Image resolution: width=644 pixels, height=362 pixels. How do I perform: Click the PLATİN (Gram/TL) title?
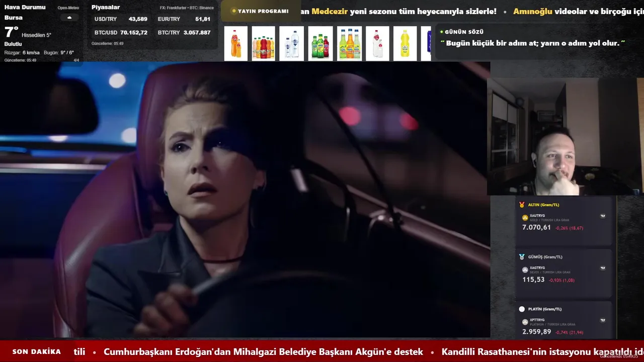click(x=545, y=309)
